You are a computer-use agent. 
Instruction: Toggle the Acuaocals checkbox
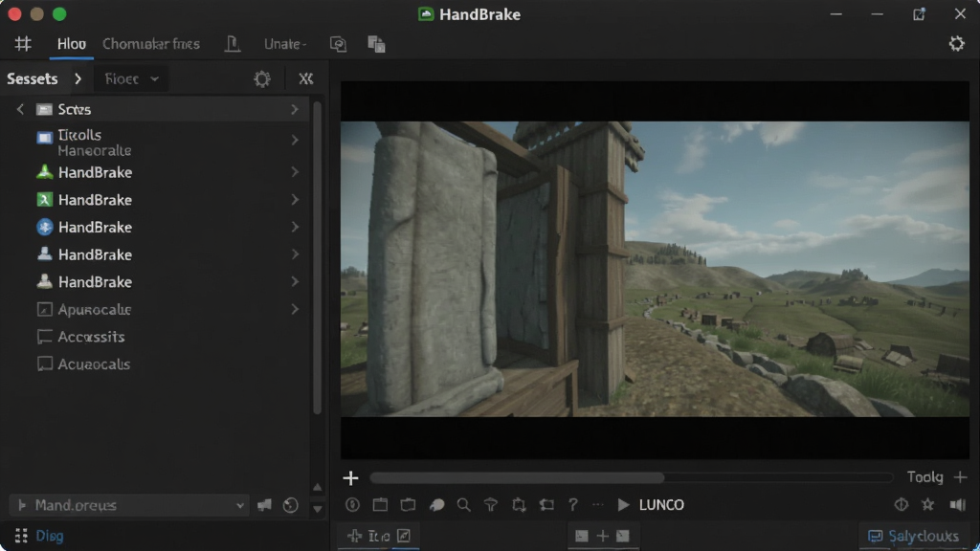[x=44, y=364]
